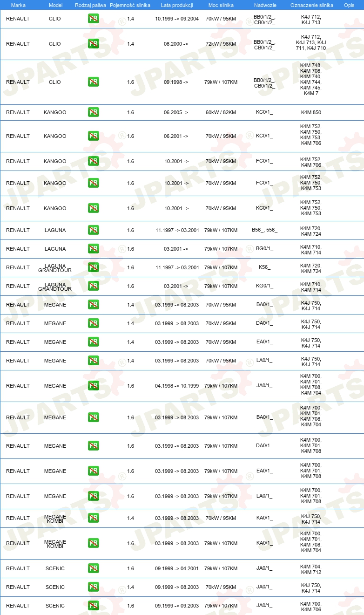Click fuel icon in Laguna B56_, 556_ row
364x615 pixels.
pos(93,230)
